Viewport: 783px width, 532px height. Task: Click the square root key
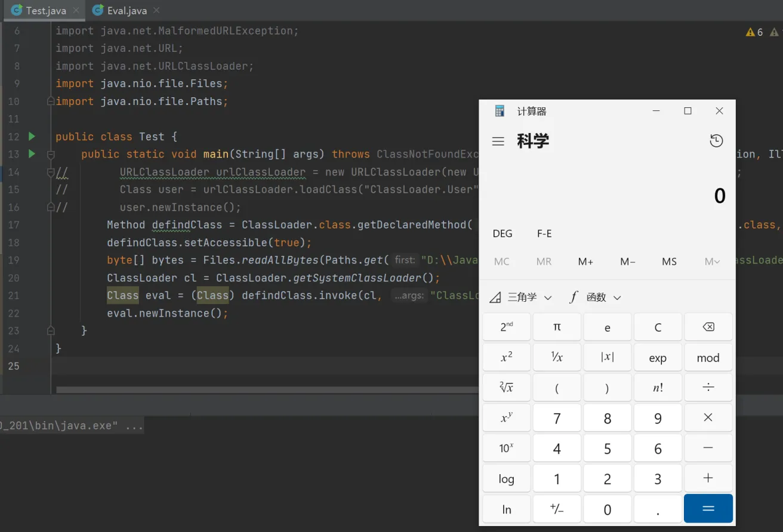pyautogui.click(x=507, y=388)
